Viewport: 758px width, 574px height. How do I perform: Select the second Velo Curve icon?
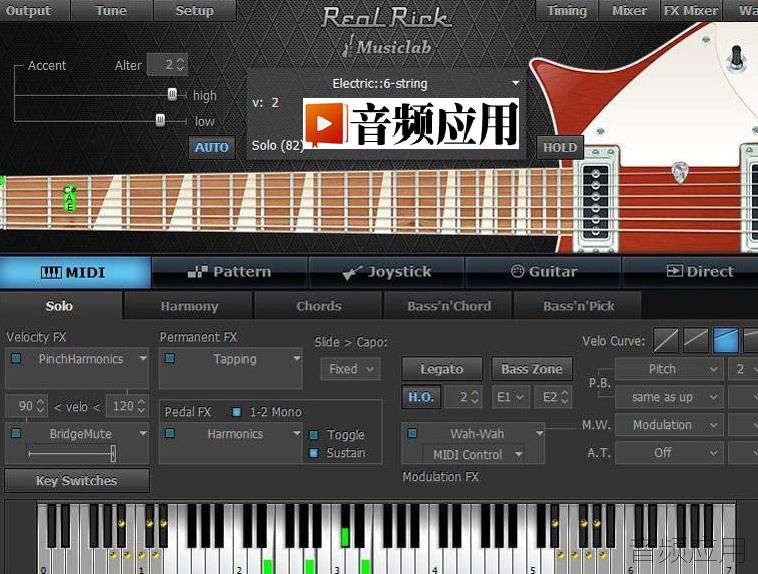(696, 341)
